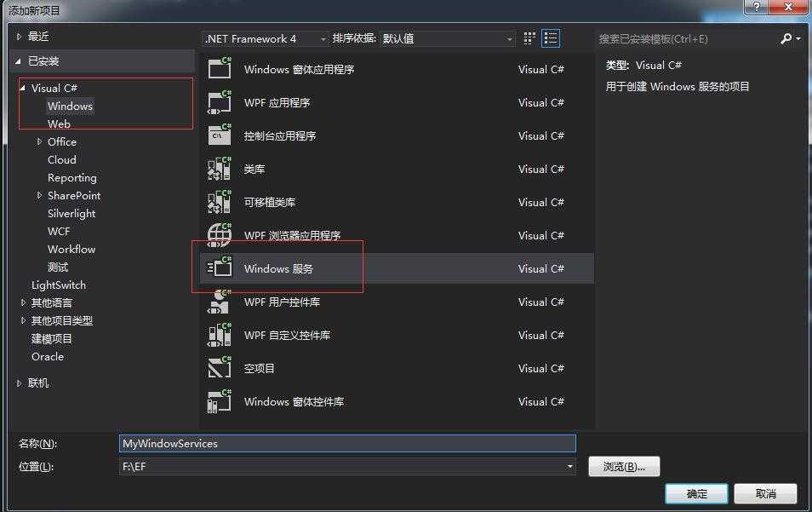
Task: Click the 类库 template icon
Action: [220, 169]
